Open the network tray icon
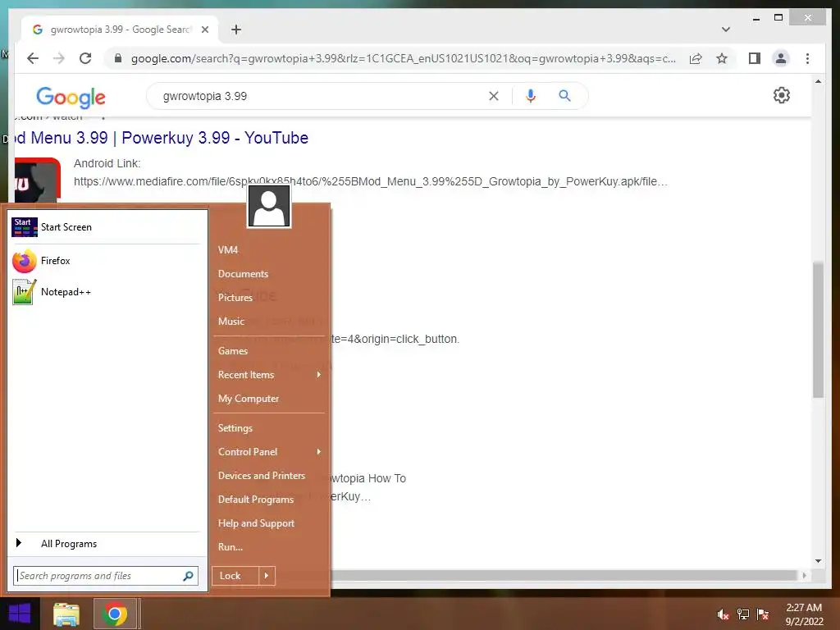The image size is (840, 630). (x=743, y=614)
